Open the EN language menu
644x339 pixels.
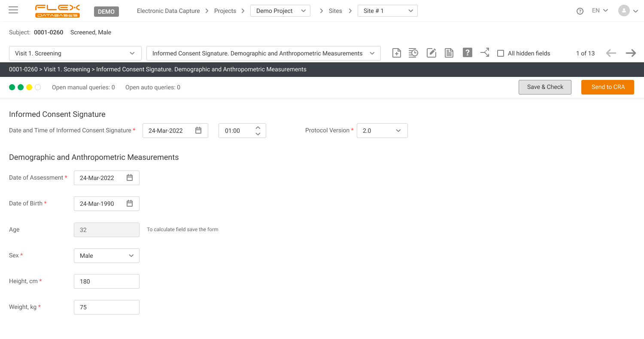(x=599, y=11)
